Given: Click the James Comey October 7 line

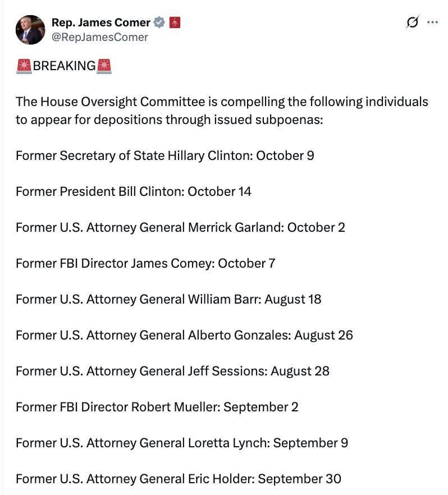Looking at the screenshot, I should (145, 263).
